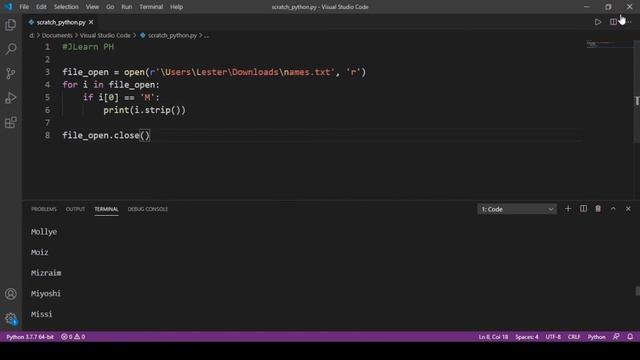Image resolution: width=640 pixels, height=360 pixels.
Task: Change line ending via CRLF
Action: (x=574, y=337)
